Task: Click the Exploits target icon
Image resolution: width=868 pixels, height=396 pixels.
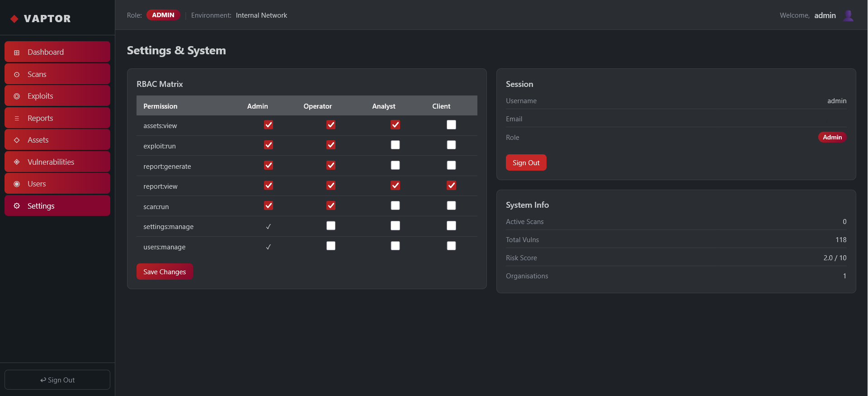Action: (x=17, y=96)
